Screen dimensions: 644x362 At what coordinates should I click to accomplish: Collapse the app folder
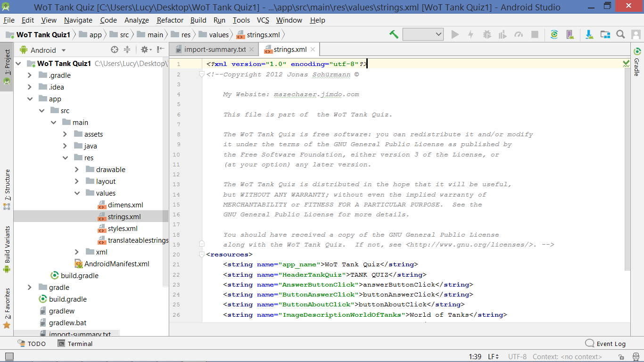tap(30, 99)
